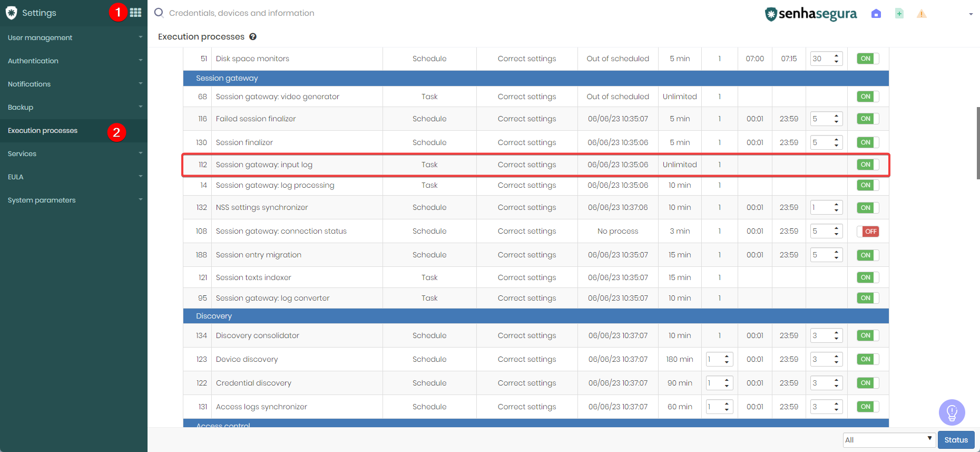Click Discovery consolidator interval stepper

click(826, 335)
